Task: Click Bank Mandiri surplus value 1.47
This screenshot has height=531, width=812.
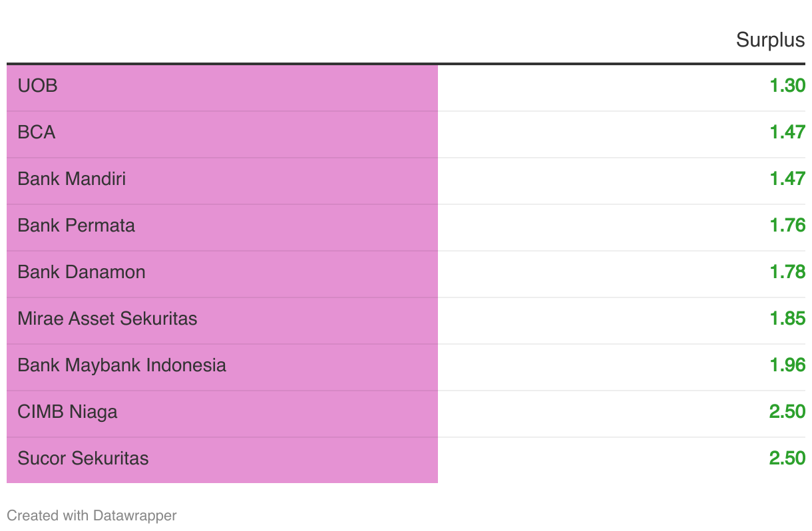Action: 787,179
